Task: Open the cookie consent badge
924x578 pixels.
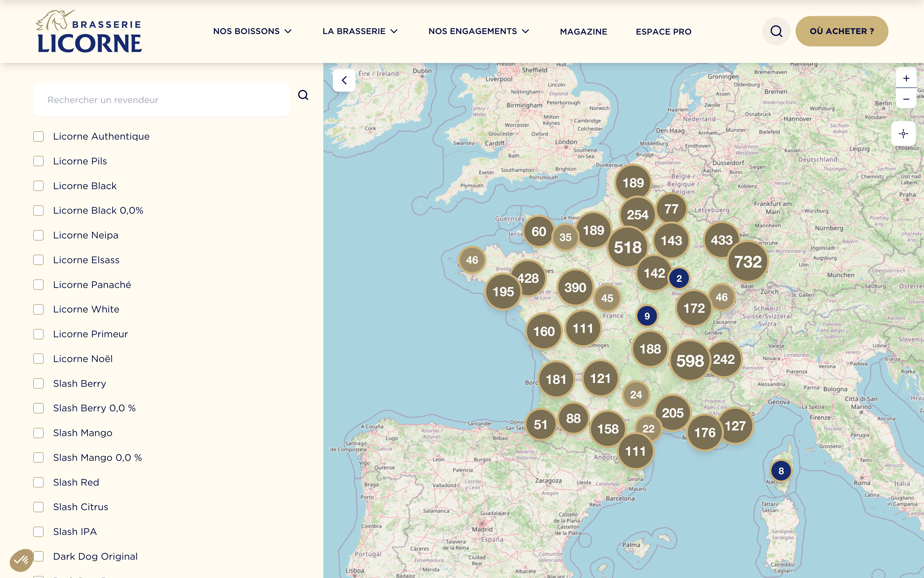Action: [21, 560]
